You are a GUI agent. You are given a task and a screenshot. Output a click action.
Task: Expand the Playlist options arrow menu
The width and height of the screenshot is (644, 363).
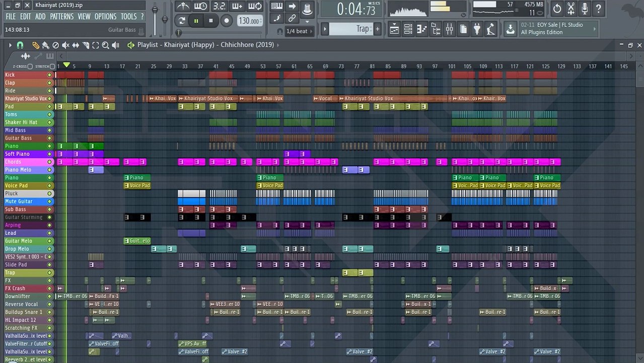point(10,45)
